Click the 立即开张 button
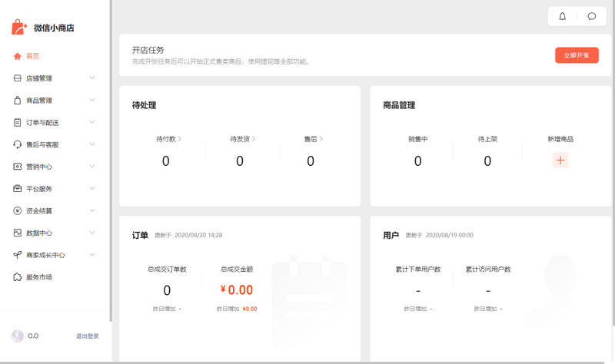 (x=577, y=55)
